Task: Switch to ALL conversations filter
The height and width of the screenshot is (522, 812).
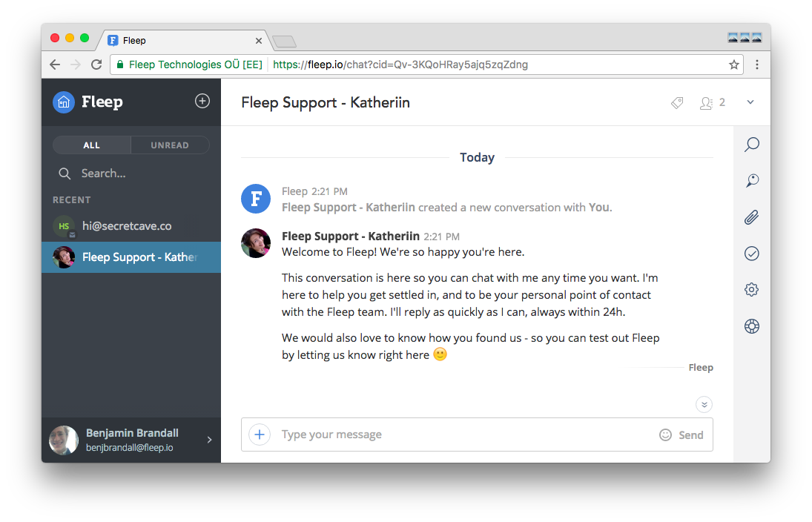Action: 92,145
